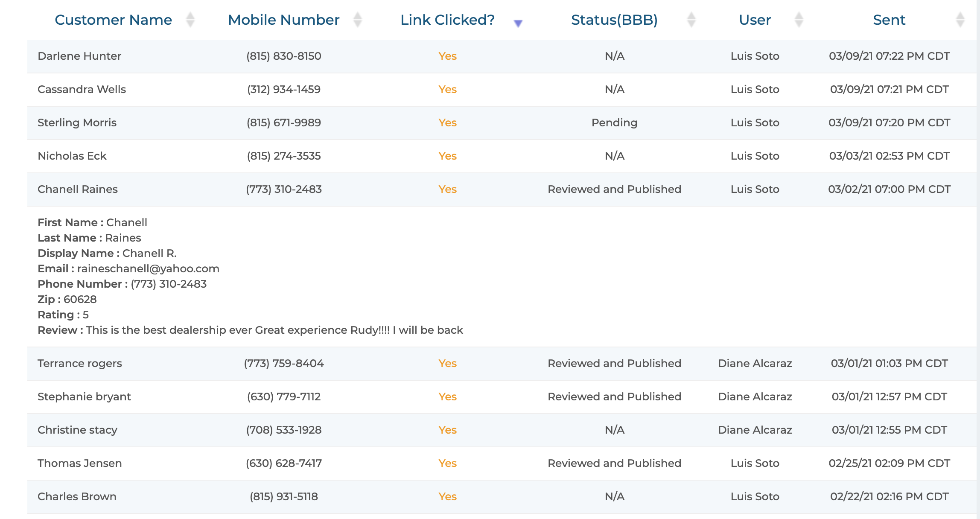Sort by Customer Name column header
Image resolution: width=980 pixels, height=519 pixels.
(113, 20)
